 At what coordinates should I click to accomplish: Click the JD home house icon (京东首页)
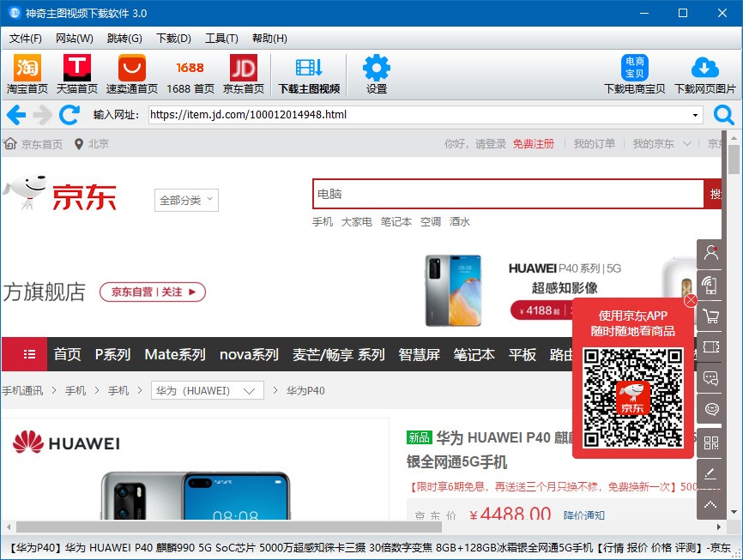[x=10, y=143]
